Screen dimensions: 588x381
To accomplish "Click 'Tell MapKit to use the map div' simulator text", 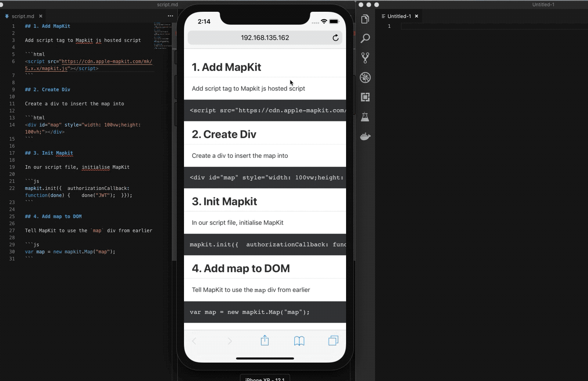I will pos(251,290).
